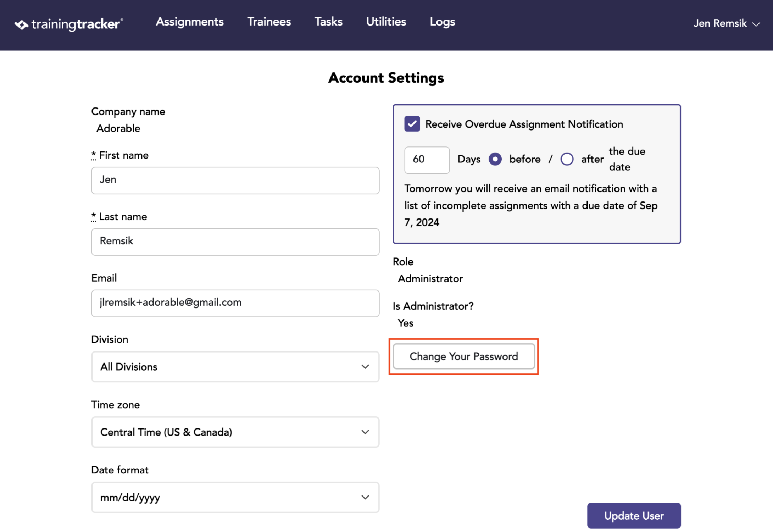The image size is (773, 532).
Task: Open the Assignments menu
Action: 190,22
